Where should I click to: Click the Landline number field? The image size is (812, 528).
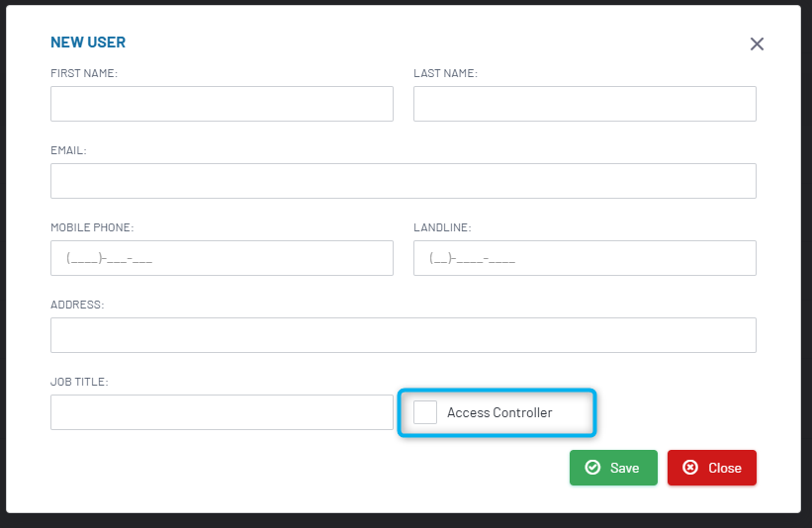coord(585,258)
